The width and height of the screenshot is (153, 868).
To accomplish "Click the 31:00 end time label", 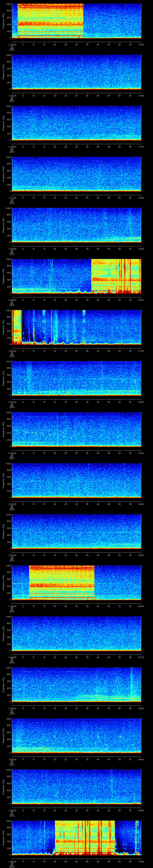I will coord(141,861).
